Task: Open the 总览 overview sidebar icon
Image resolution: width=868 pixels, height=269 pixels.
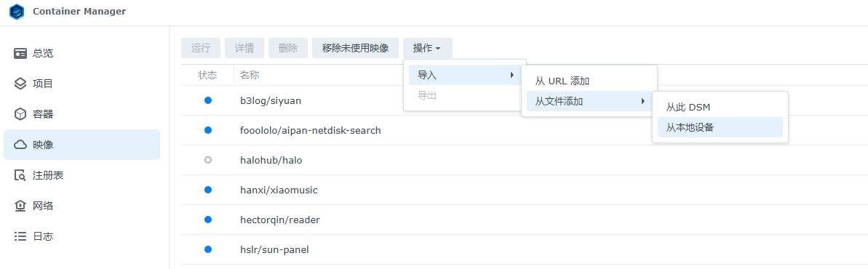Action: [20, 54]
